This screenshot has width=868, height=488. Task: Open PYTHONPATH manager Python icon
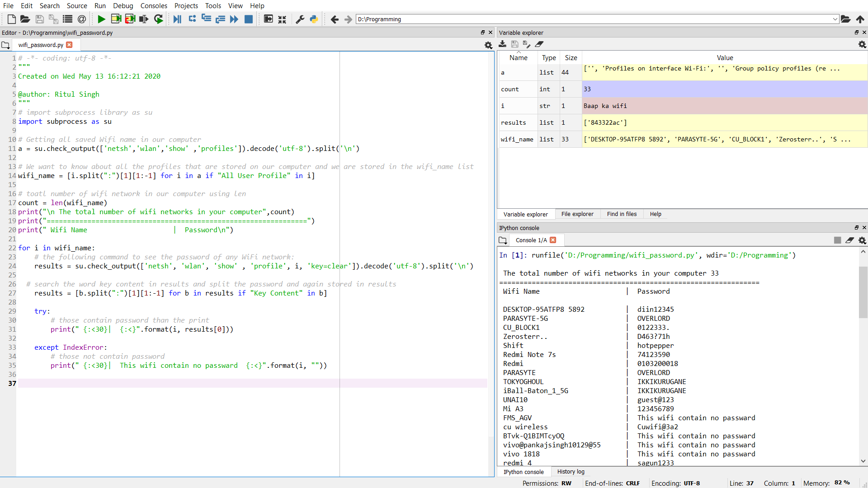[314, 19]
